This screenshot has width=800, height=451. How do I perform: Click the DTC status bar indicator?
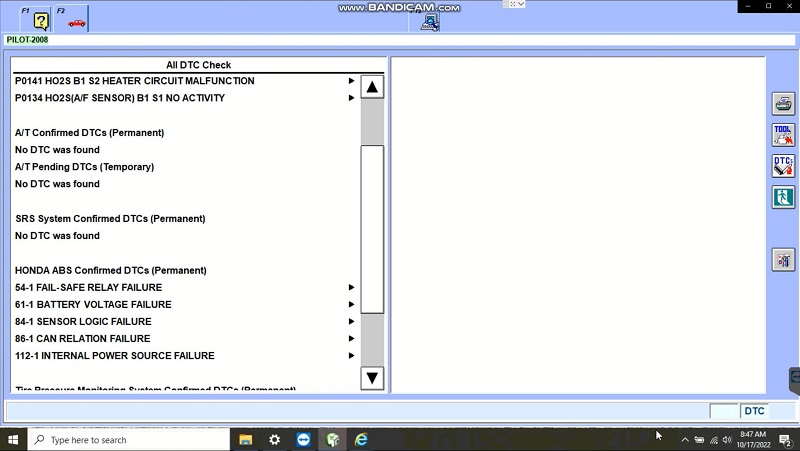tap(754, 411)
